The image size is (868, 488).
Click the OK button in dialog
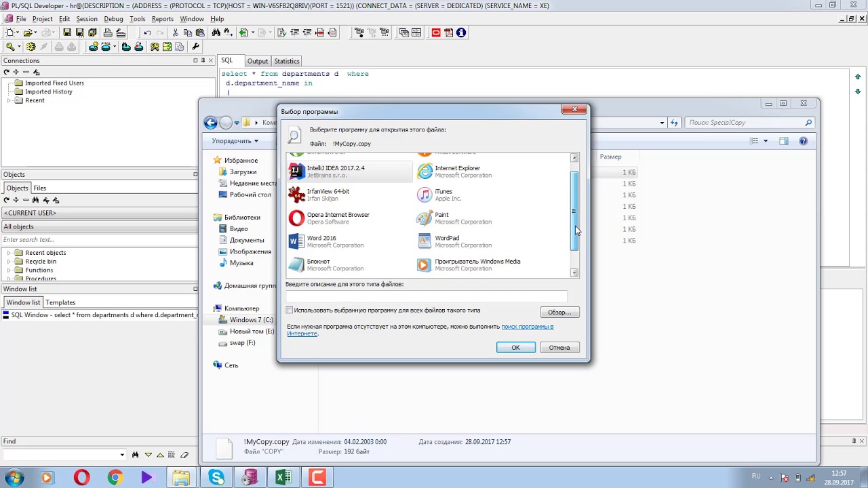(515, 348)
